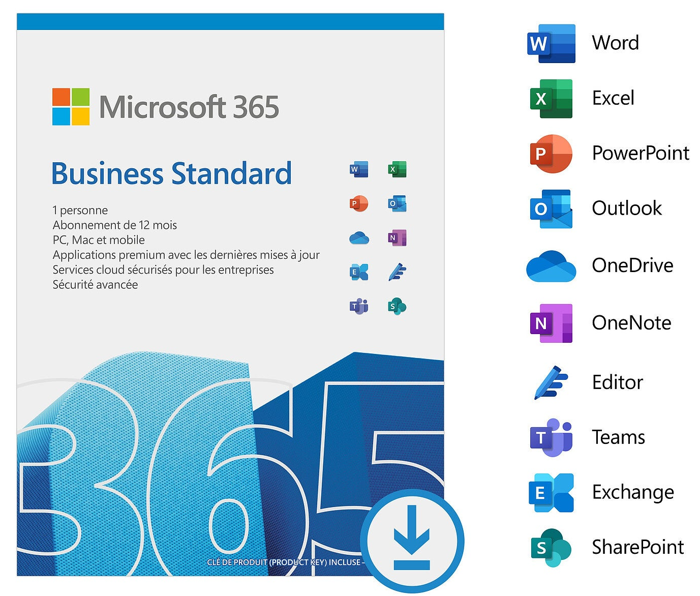This screenshot has width=700, height=596.
Task: Click the large Exchange icon beside its label
Action: [551, 492]
